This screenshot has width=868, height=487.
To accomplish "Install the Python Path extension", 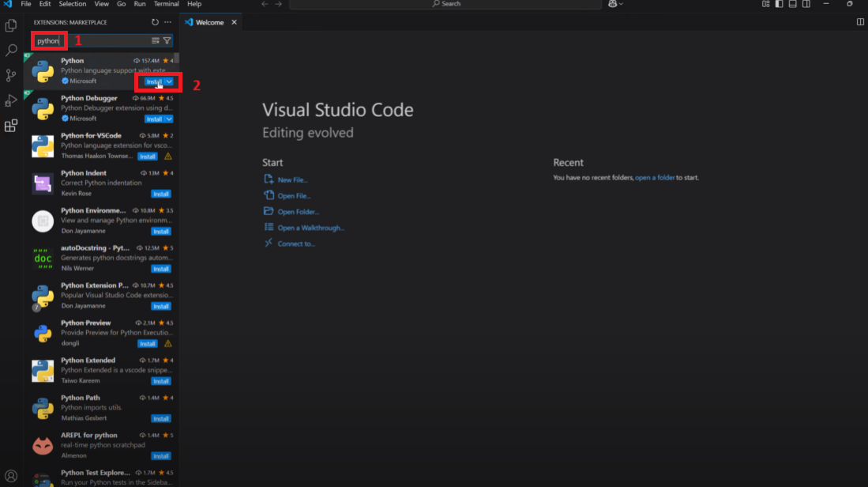I will pyautogui.click(x=161, y=419).
